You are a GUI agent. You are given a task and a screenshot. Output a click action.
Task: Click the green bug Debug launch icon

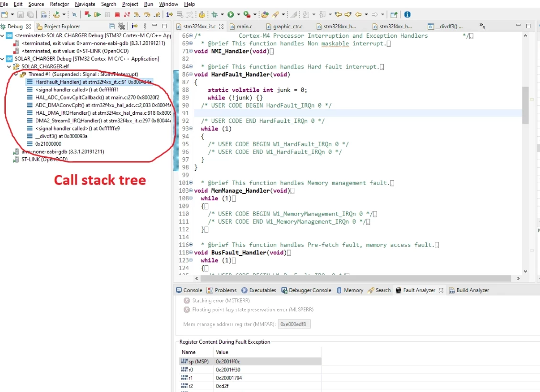coord(214,14)
